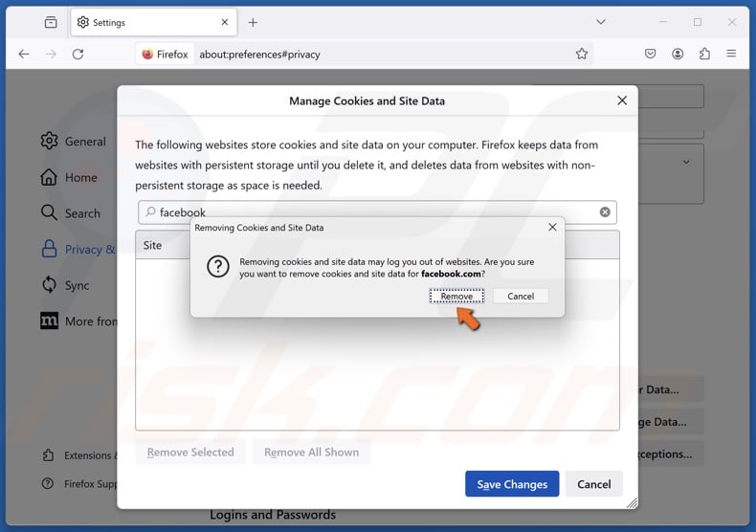Open the Firefox View icon
756x532 pixels.
pyautogui.click(x=51, y=22)
